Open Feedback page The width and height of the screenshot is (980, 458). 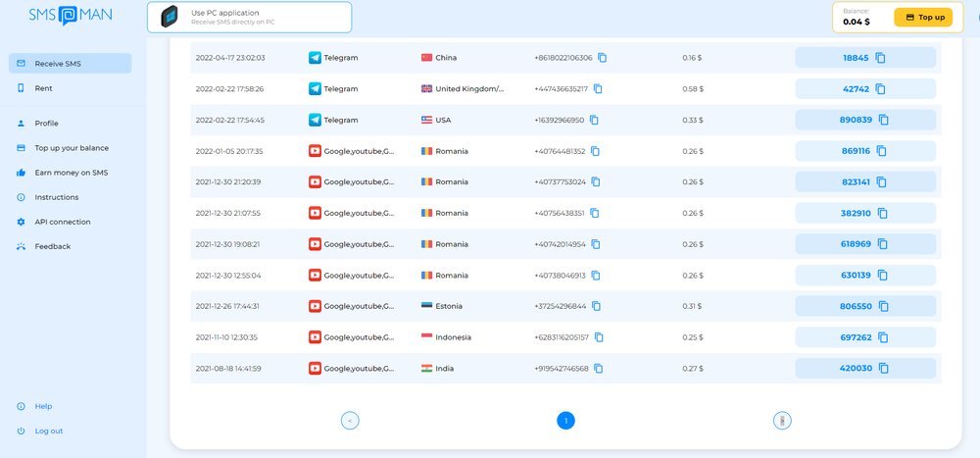click(53, 246)
